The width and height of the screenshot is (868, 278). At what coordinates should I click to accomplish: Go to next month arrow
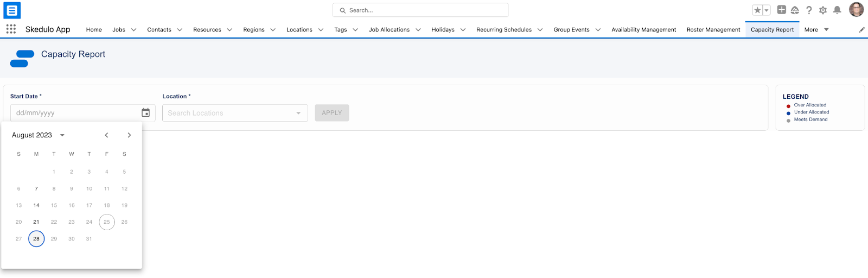(x=129, y=135)
